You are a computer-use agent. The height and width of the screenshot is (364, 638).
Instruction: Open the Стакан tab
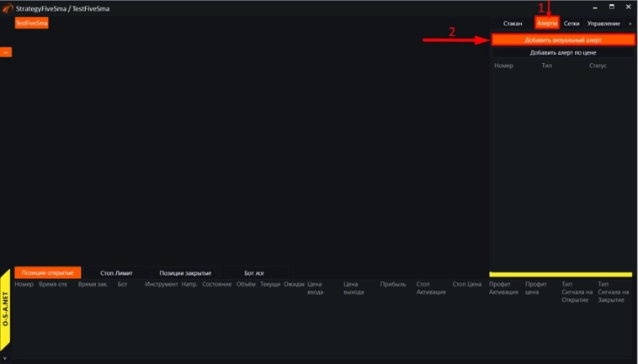point(513,24)
